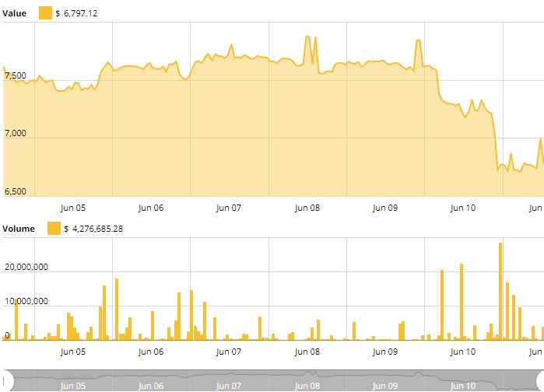
Task: Click the price peak near Jun 08
Action: (307, 37)
